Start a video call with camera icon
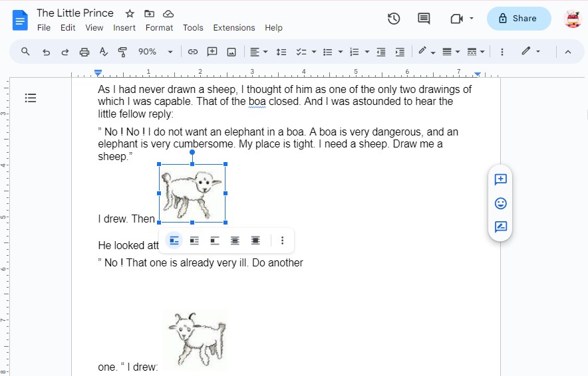This screenshot has width=588, height=376. pyautogui.click(x=456, y=19)
